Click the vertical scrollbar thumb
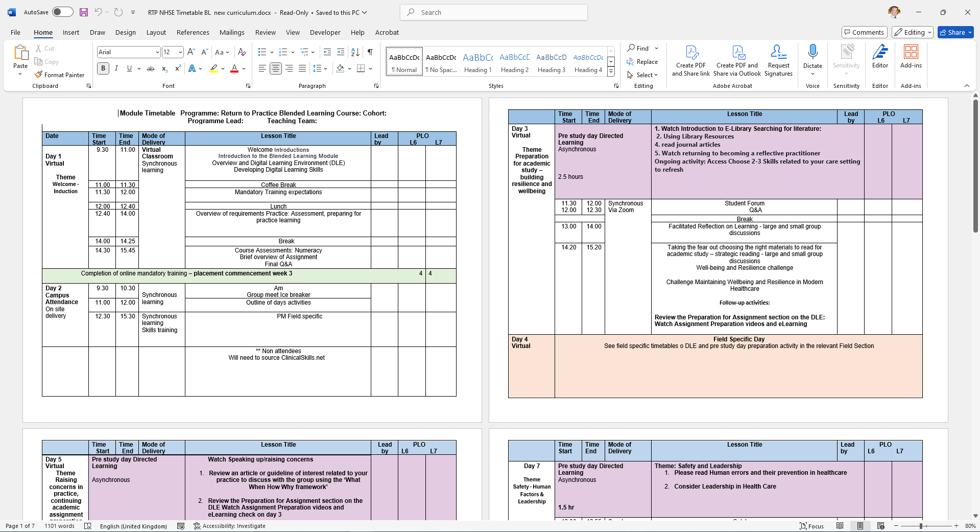The height and width of the screenshot is (532, 980). pos(975,166)
